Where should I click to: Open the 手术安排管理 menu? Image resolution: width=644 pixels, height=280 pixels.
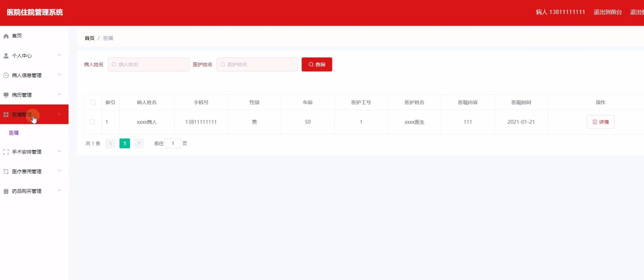tap(34, 152)
